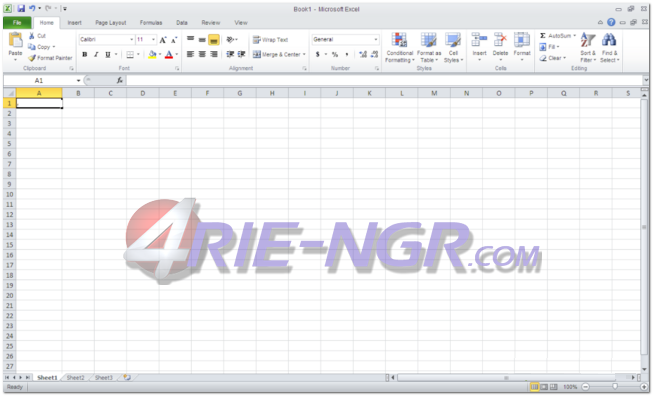Switch to the Sheet3 worksheet tab
Screen dimensions: 653x396
coord(104,378)
